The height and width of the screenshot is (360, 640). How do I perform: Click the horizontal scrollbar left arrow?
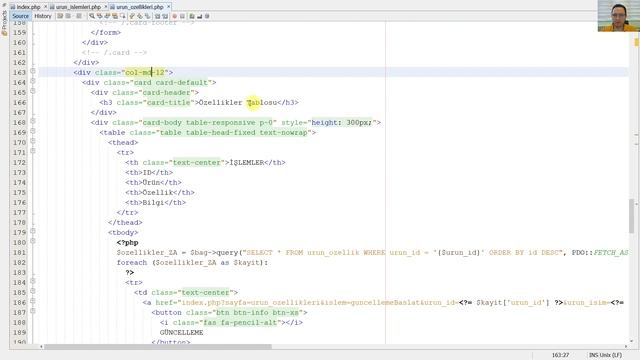41,347
